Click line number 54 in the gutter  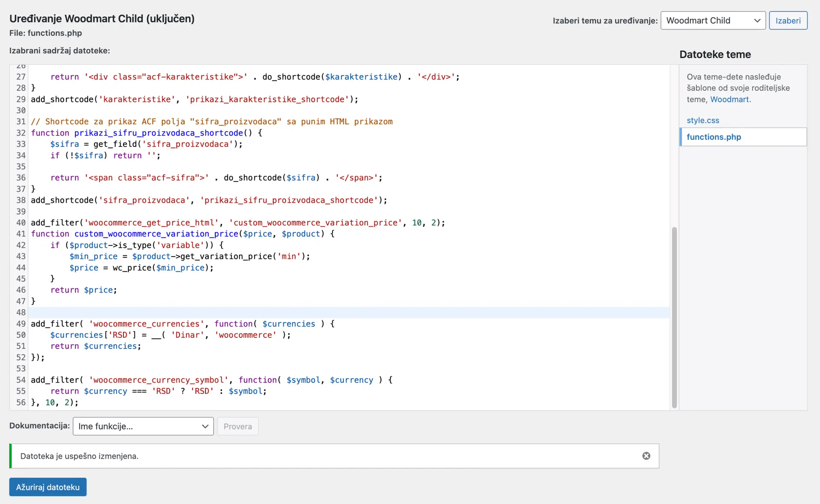[21, 380]
